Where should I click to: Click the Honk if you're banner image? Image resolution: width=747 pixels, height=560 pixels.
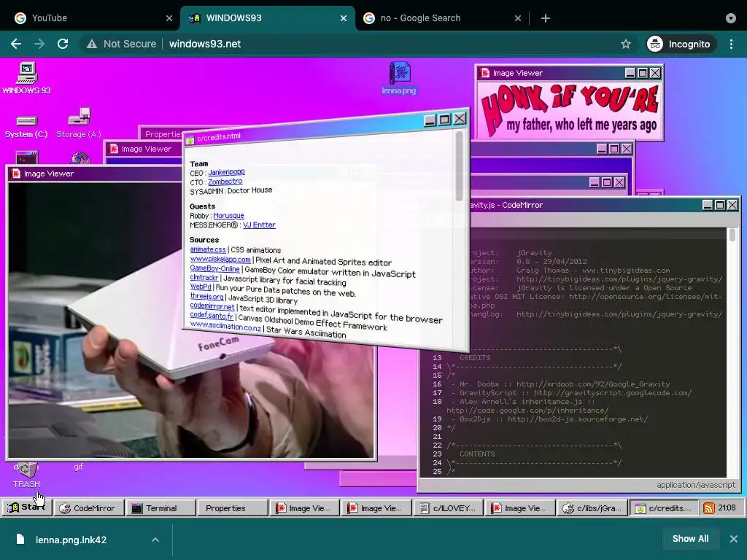click(x=569, y=109)
